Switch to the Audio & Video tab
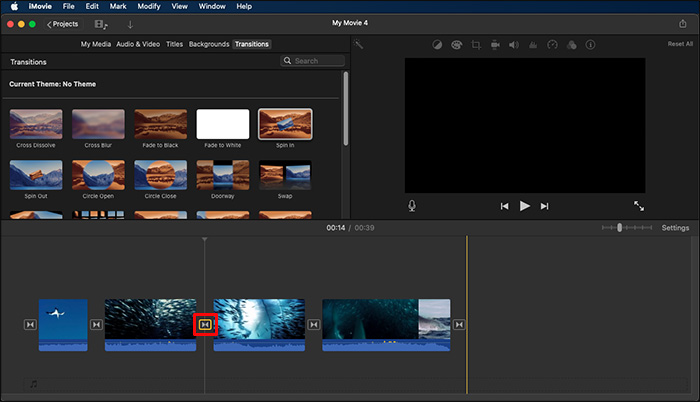 [139, 44]
